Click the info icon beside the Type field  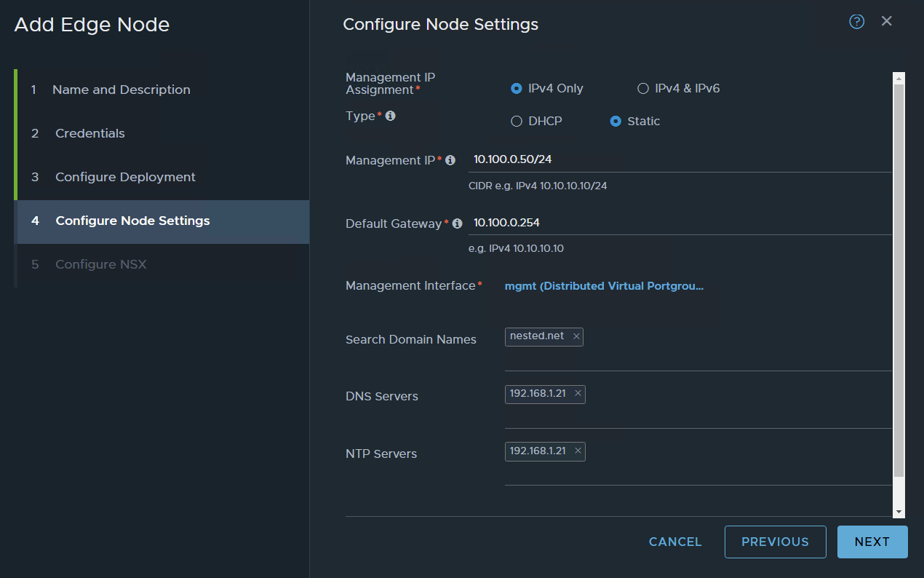[x=390, y=116]
